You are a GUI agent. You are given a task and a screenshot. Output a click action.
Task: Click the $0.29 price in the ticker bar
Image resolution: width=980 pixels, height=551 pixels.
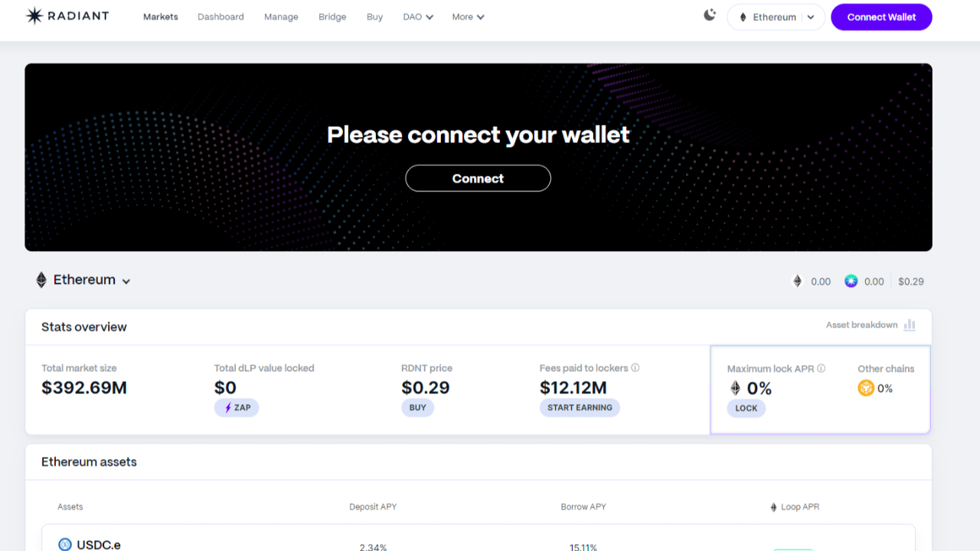[911, 281]
